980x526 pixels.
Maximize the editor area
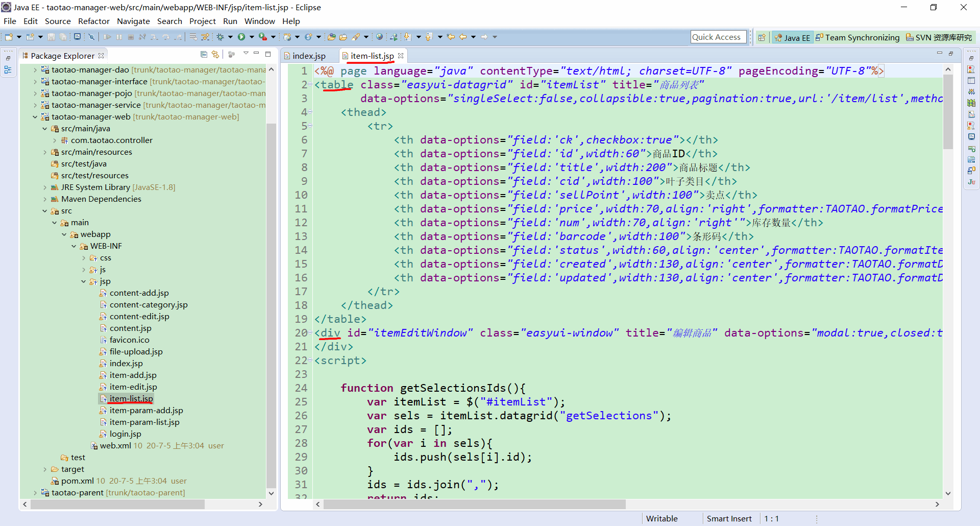coord(951,54)
